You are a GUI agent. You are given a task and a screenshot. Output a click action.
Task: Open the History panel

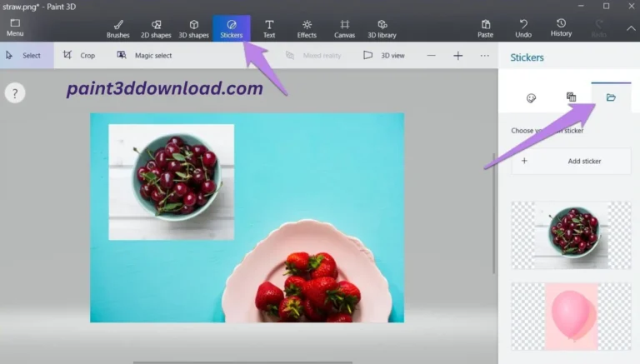pos(561,27)
